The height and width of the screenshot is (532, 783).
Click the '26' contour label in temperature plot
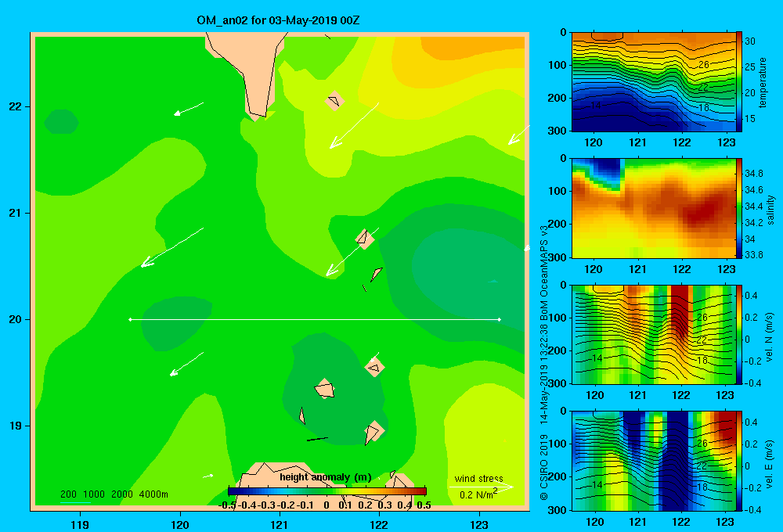[x=704, y=64]
